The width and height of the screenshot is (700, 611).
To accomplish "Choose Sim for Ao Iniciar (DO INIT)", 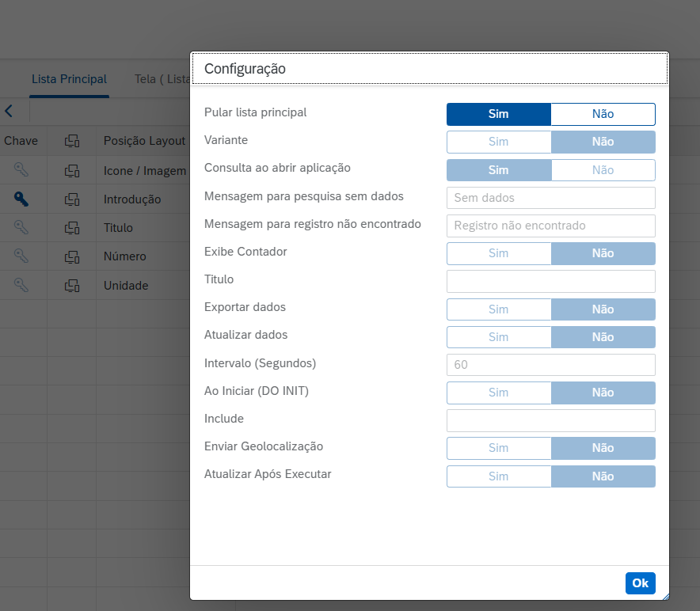I will pos(499,393).
